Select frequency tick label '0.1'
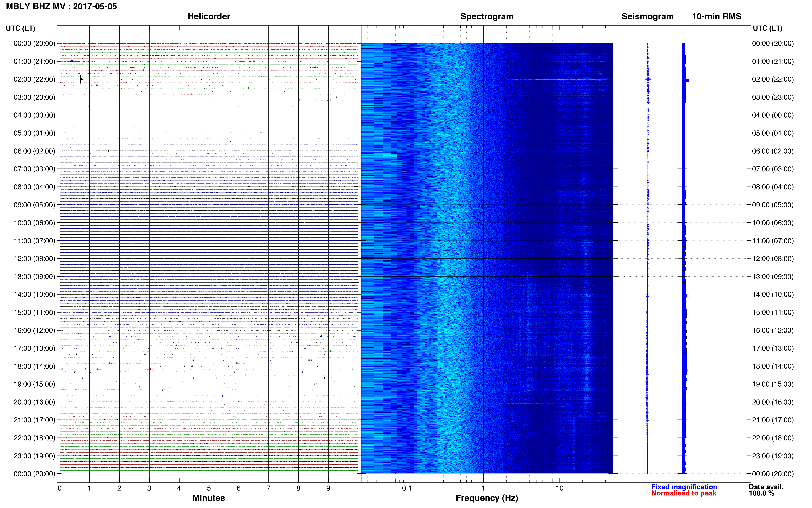Viewport: 812px width, 508px height. point(407,488)
